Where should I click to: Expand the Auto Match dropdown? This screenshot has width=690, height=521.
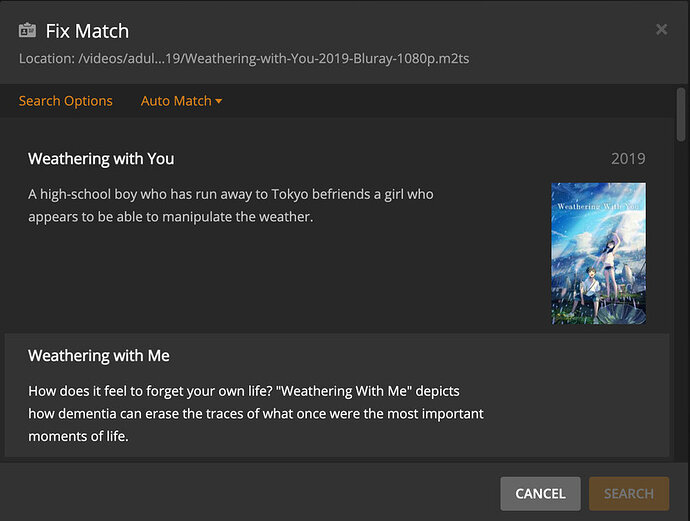[176, 101]
